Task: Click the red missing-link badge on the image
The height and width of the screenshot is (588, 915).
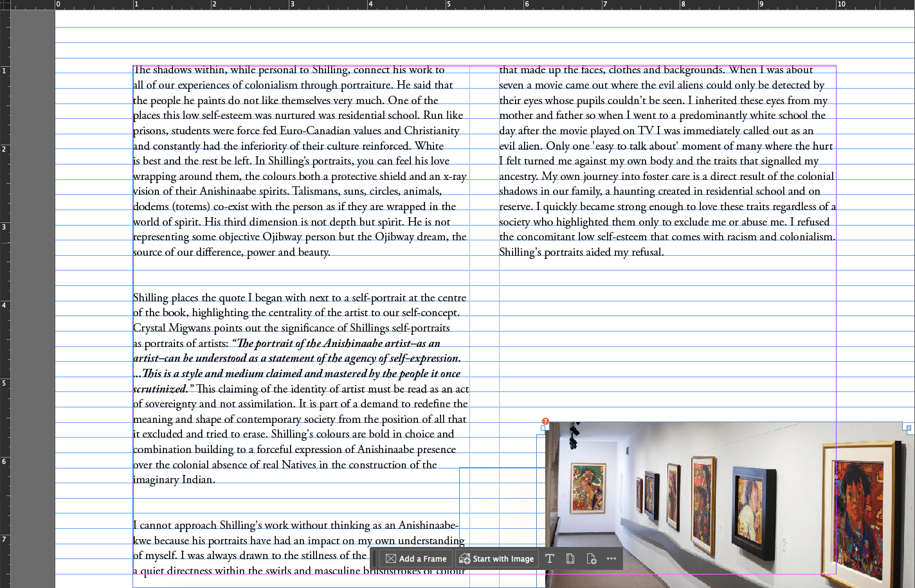Action: (545, 422)
